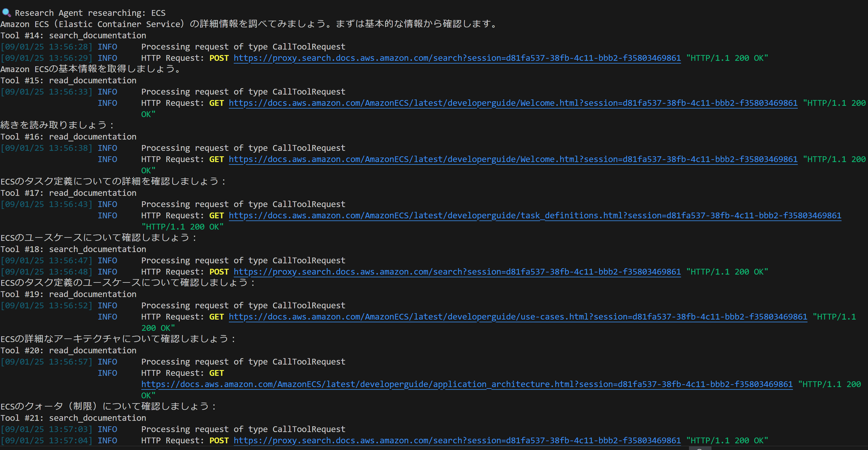This screenshot has width=868, height=450.
Task: Open the proxy search link logged at 13:56:29
Action: coord(457,58)
